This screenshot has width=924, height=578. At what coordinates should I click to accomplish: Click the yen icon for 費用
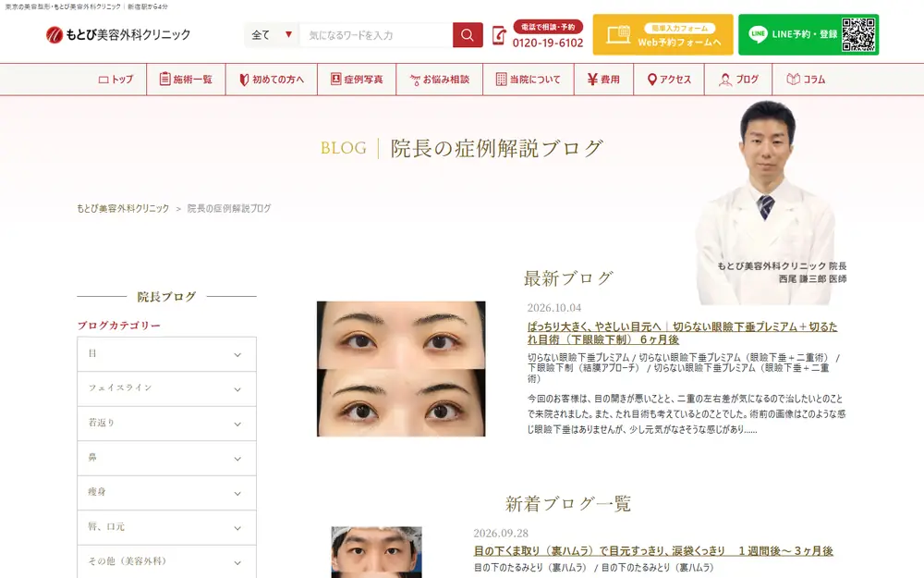pyautogui.click(x=592, y=79)
